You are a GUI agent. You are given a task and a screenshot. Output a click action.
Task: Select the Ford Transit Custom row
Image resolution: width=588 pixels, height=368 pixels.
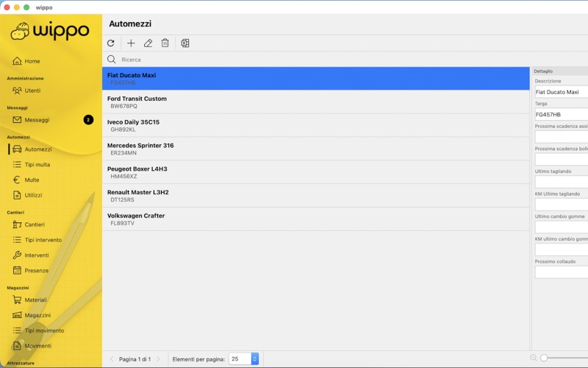316,102
